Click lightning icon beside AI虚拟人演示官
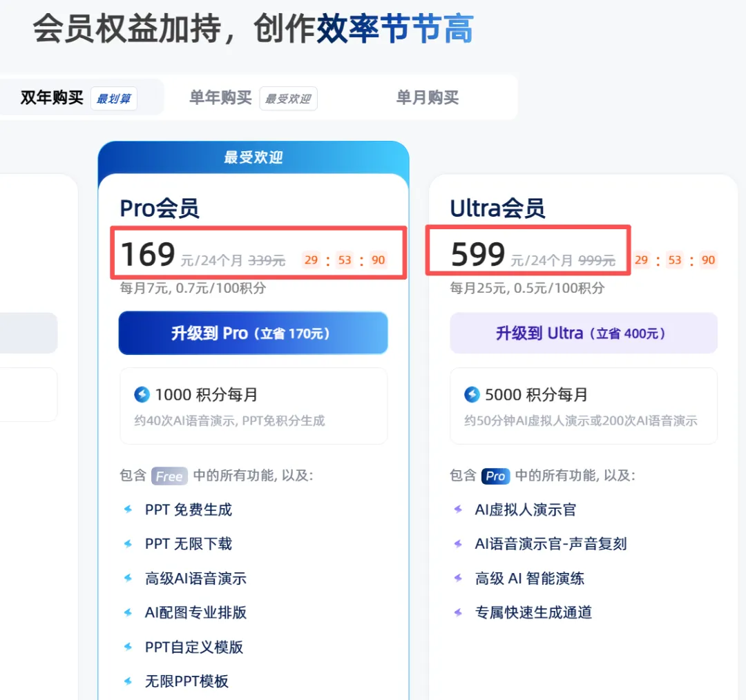This screenshot has width=746, height=700. click(458, 509)
